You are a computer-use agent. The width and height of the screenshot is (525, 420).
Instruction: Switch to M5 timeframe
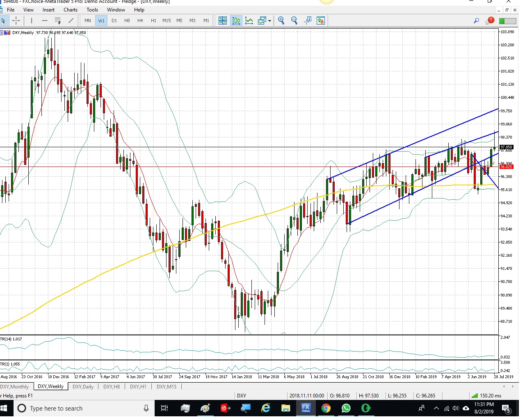pos(179,21)
